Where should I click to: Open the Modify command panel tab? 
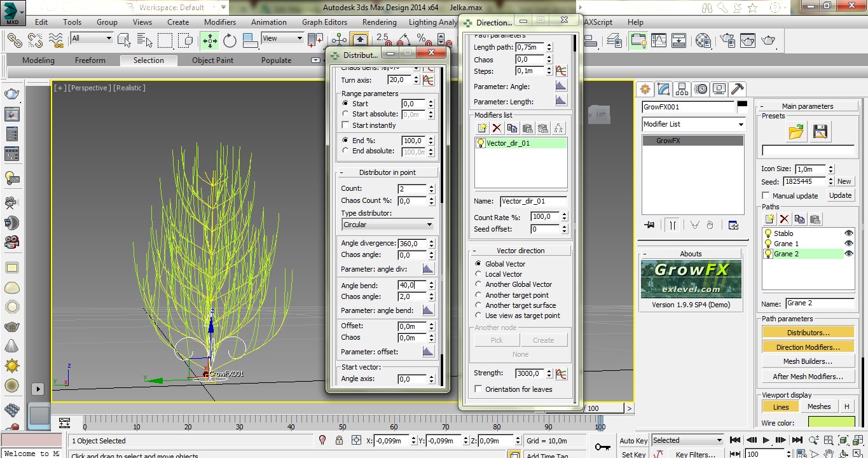(x=664, y=89)
